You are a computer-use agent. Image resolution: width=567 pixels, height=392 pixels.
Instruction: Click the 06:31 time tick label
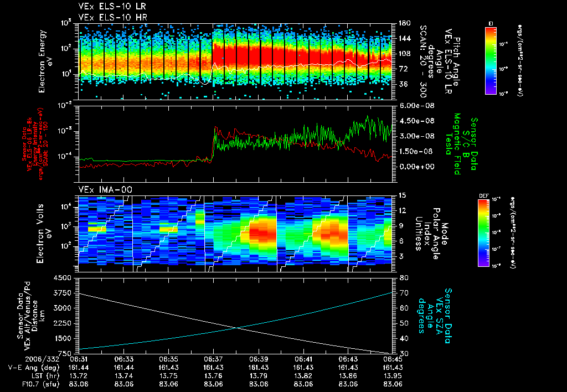tap(79, 359)
